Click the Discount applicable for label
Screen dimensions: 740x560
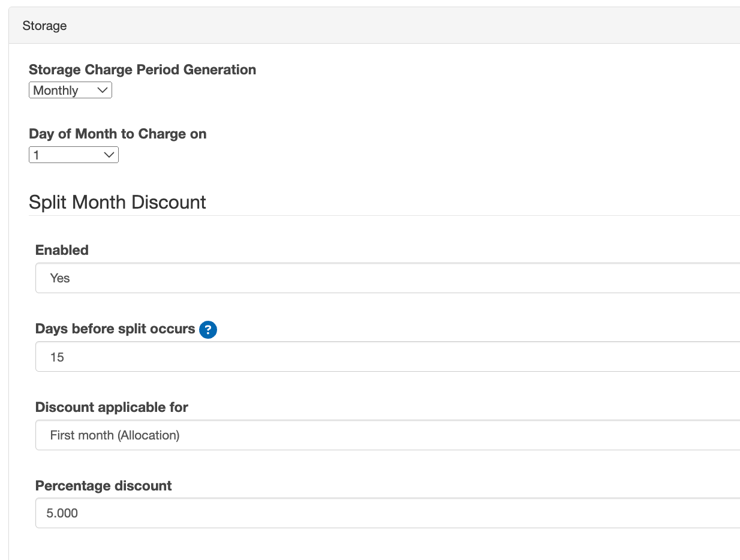click(112, 407)
